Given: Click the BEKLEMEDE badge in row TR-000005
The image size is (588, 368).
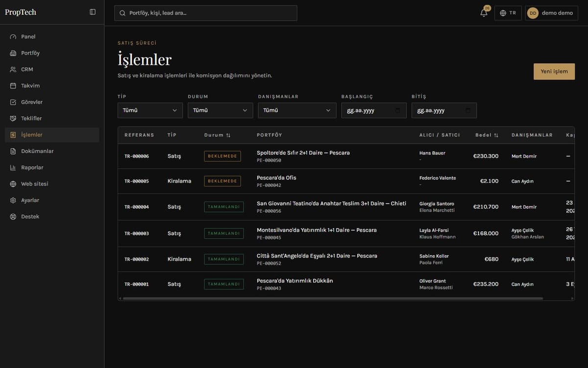Looking at the screenshot, I should pyautogui.click(x=222, y=181).
